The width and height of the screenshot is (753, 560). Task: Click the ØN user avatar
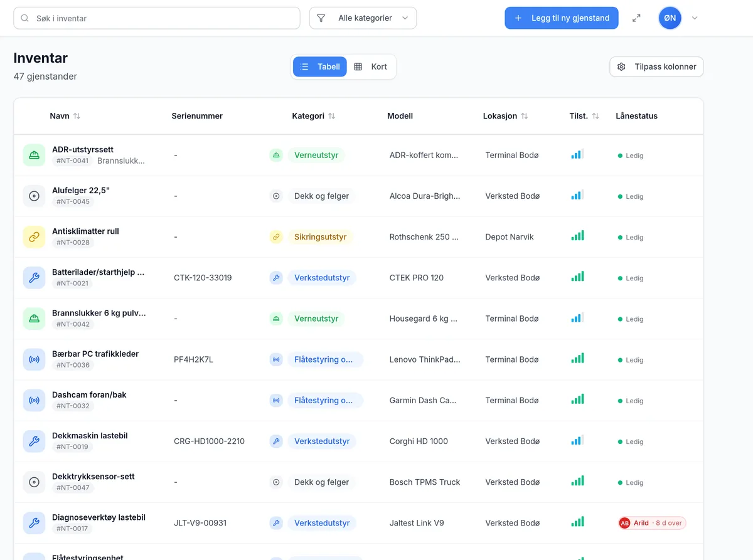670,18
